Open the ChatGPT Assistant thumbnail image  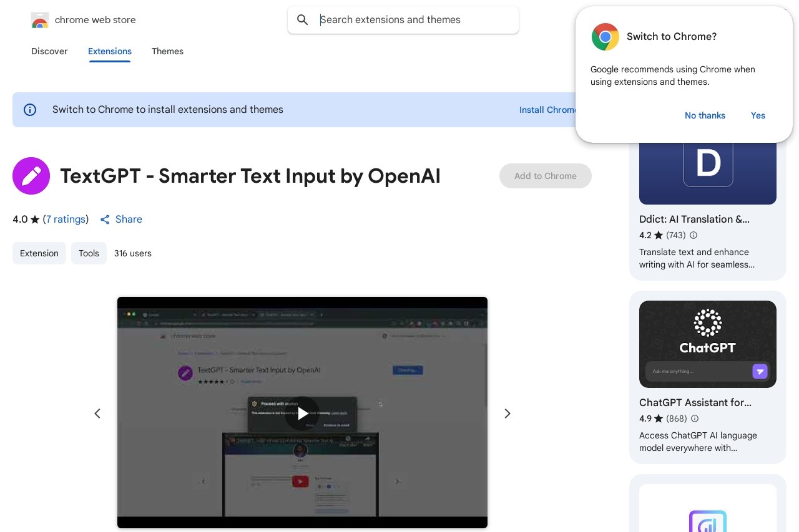coord(708,344)
